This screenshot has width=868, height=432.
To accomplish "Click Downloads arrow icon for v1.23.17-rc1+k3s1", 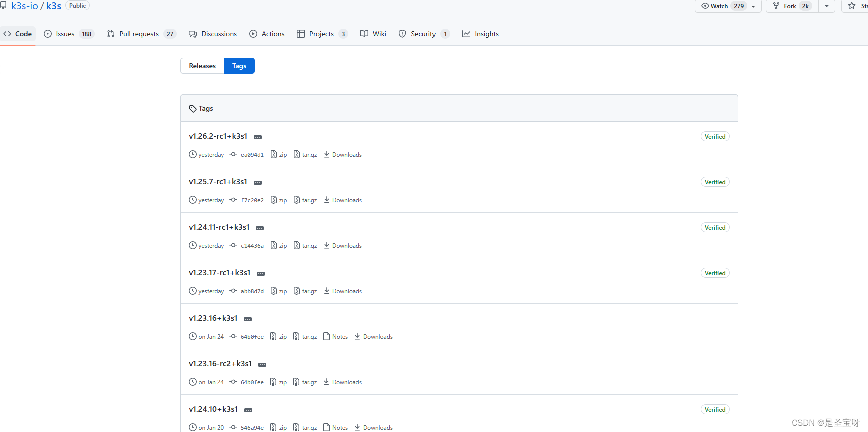I will tap(327, 291).
